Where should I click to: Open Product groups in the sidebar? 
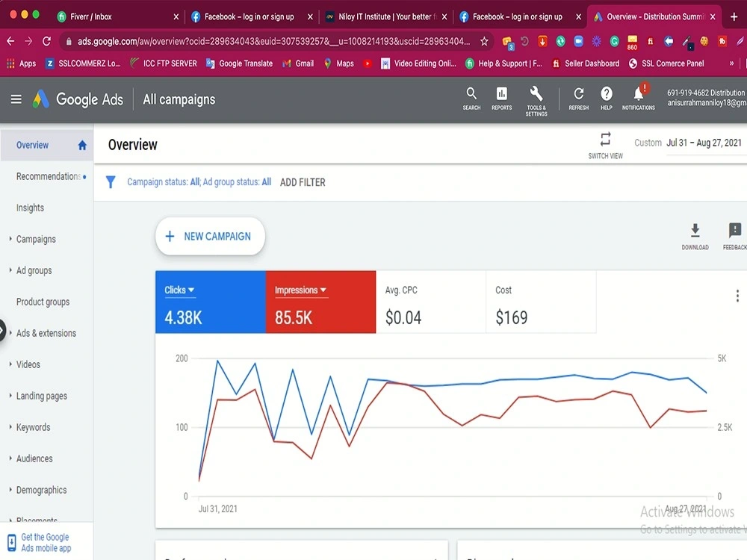(x=43, y=302)
